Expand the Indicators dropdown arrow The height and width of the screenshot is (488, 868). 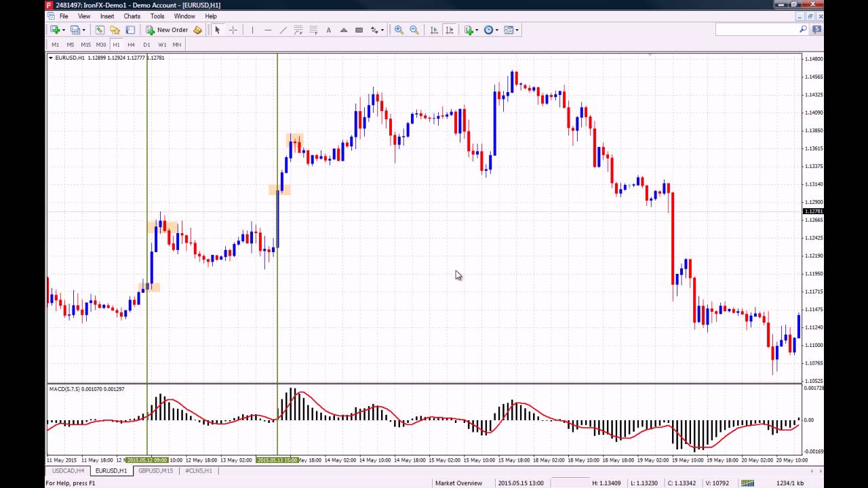click(x=477, y=30)
